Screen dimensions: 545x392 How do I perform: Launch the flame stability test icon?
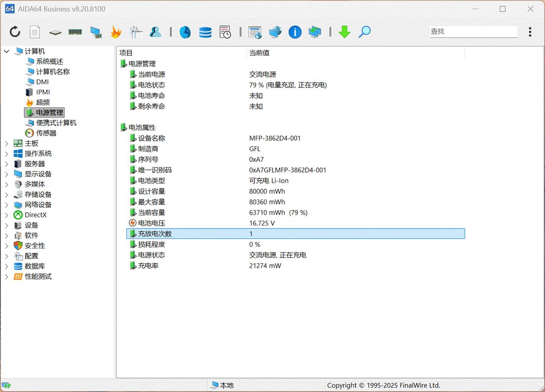[x=116, y=32]
